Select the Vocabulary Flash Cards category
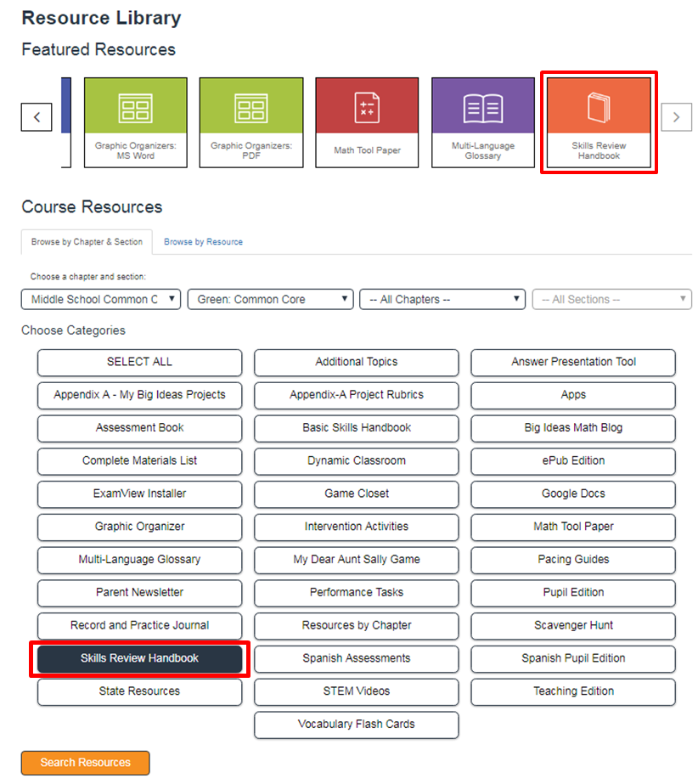The width and height of the screenshot is (698, 784). coord(357,725)
